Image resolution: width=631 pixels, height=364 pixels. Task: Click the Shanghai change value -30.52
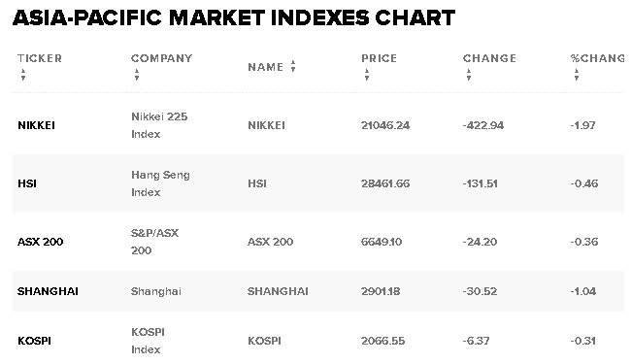480,291
